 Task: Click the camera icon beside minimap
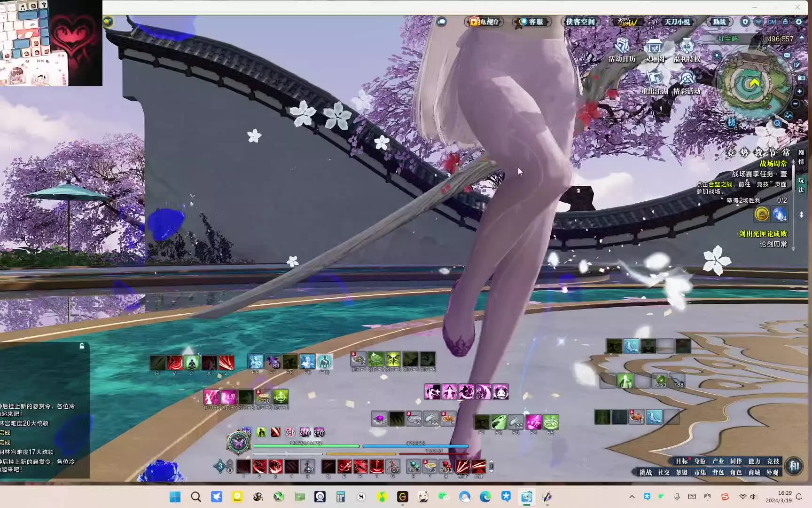pyautogui.click(x=802, y=78)
